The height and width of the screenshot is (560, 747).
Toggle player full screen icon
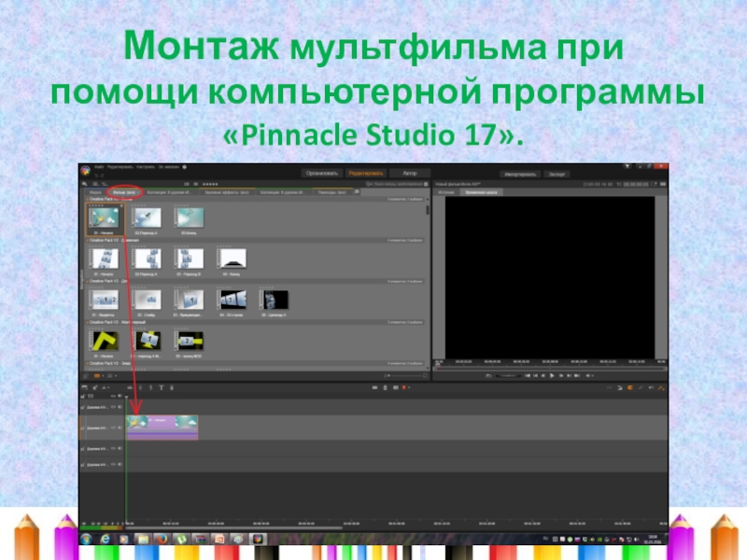(x=655, y=184)
